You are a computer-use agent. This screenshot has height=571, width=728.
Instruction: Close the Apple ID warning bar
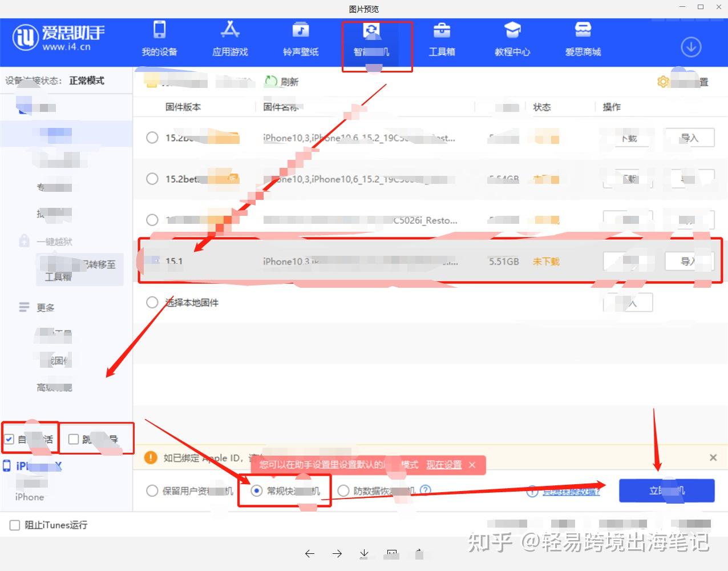click(713, 457)
